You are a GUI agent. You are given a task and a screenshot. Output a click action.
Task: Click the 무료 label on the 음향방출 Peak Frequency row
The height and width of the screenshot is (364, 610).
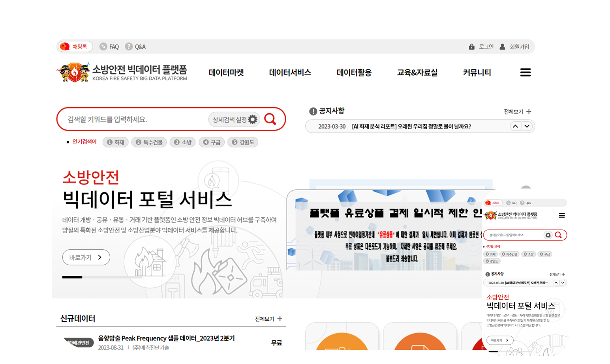pyautogui.click(x=276, y=343)
